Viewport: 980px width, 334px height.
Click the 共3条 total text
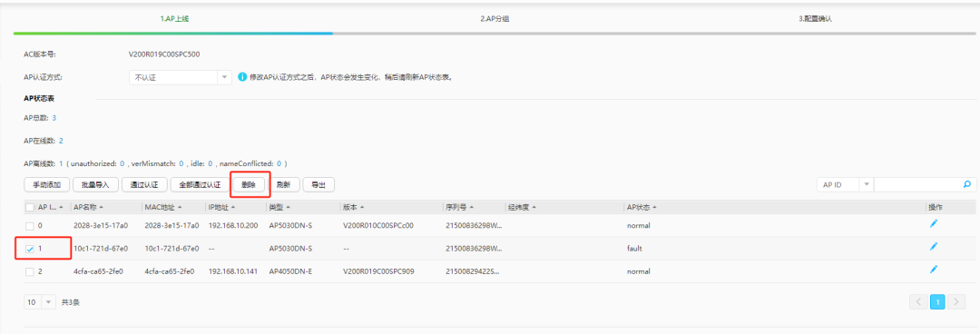71,303
